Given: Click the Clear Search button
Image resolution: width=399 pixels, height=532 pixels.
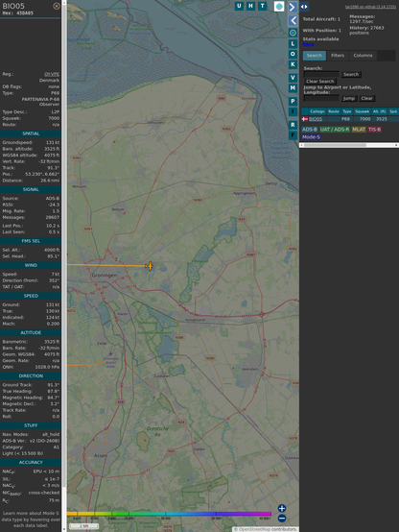Looking at the screenshot, I should click(320, 82).
